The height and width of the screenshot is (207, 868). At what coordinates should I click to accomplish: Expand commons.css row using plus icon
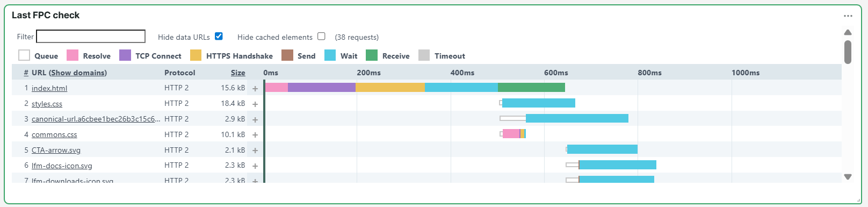coord(255,135)
